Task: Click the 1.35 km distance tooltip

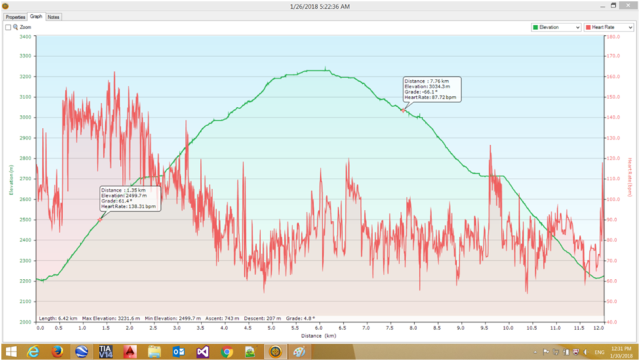Action: (130, 198)
